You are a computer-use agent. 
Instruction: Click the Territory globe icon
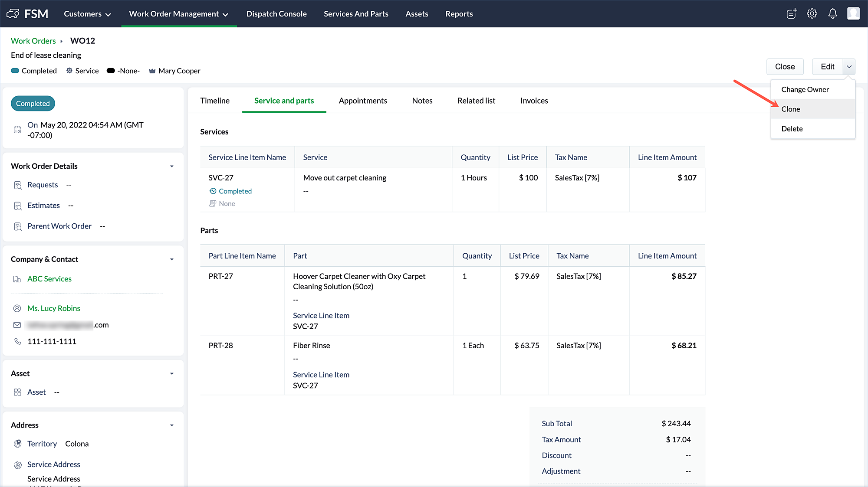point(18,444)
